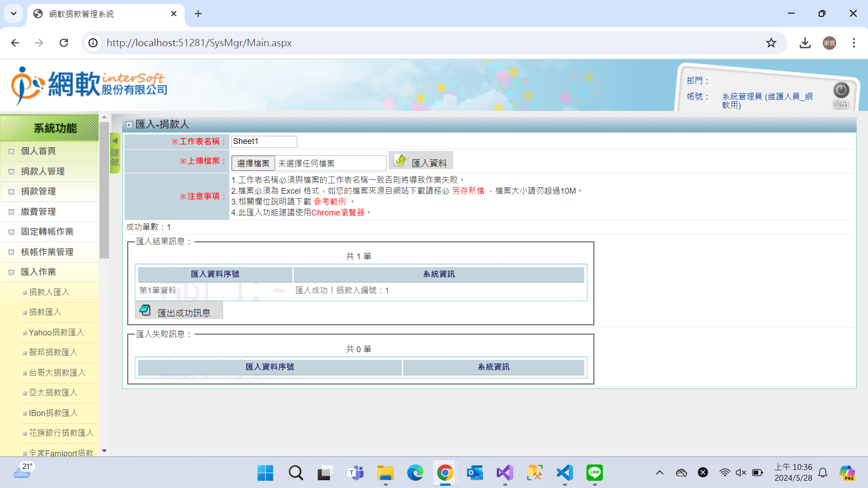Reload the page using refresh icon
The width and height of the screenshot is (868, 488).
pyautogui.click(x=64, y=43)
